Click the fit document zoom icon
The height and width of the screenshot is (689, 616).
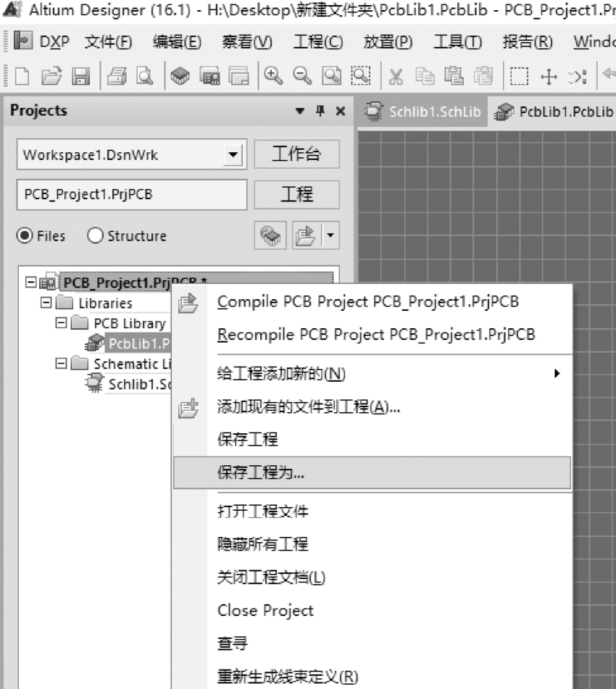tap(331, 77)
